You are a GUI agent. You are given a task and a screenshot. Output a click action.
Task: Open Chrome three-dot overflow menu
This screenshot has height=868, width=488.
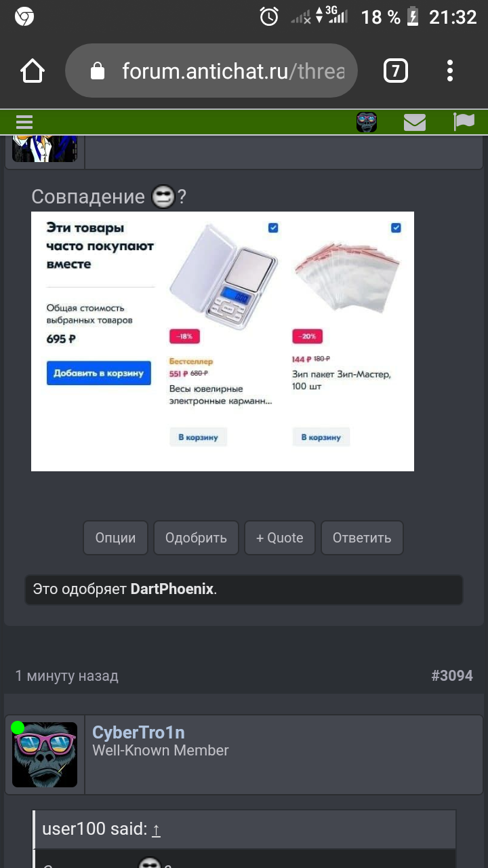pos(450,71)
